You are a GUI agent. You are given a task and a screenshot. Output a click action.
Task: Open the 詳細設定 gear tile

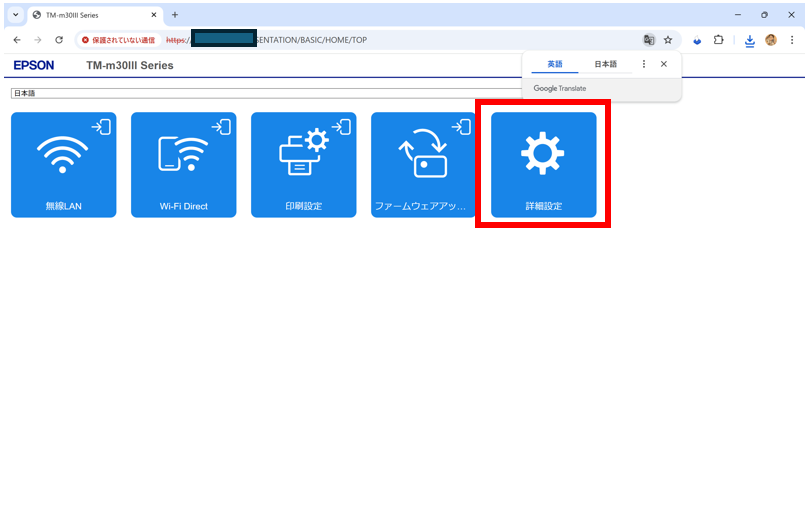click(x=543, y=165)
